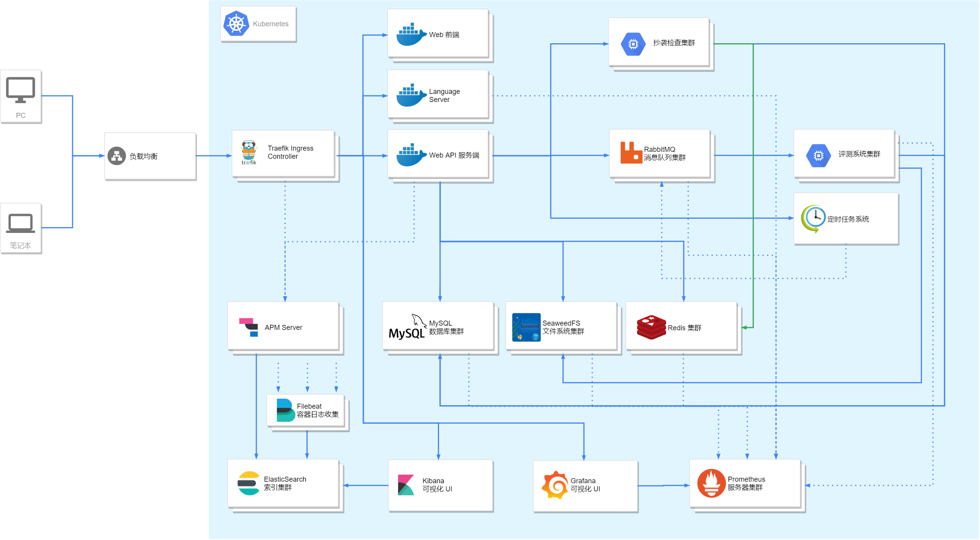Click the APM Server logo icon

coord(249,328)
